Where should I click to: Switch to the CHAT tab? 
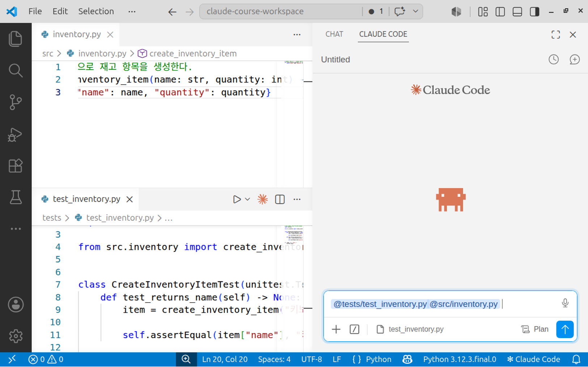tap(334, 34)
